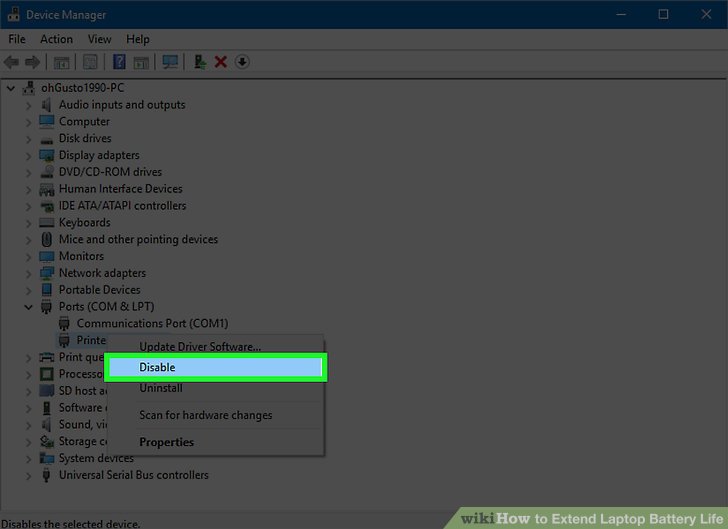Click the DVD/CD-ROM drives disc icon
This screenshot has height=529, width=728.
click(46, 172)
